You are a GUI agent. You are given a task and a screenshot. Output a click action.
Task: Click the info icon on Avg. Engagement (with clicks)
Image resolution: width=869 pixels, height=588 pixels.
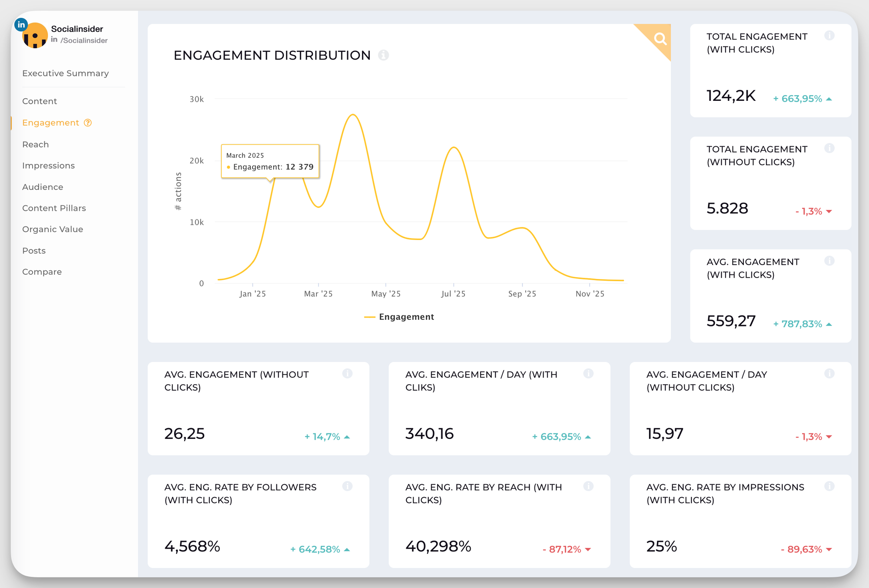(x=830, y=261)
